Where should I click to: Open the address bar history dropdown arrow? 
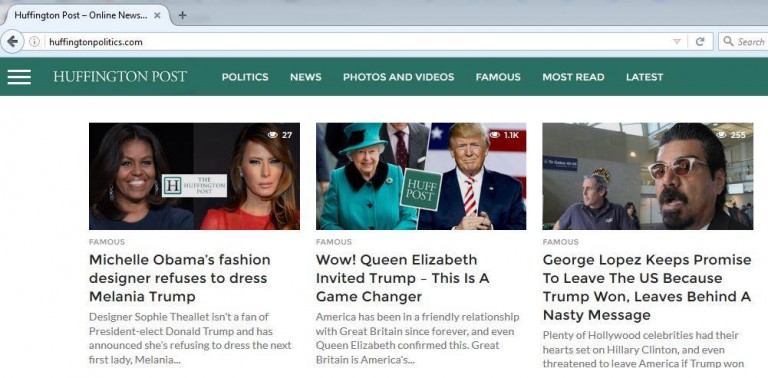point(677,42)
